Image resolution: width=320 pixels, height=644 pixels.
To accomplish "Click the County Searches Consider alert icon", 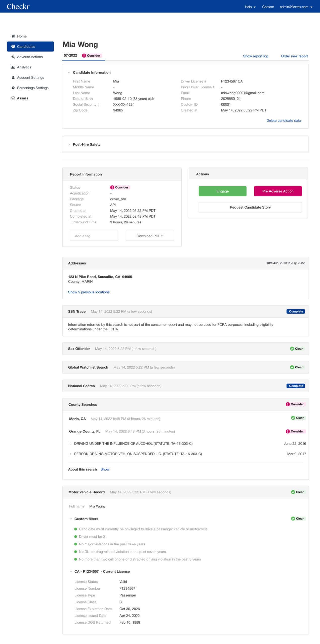I will [288, 404].
